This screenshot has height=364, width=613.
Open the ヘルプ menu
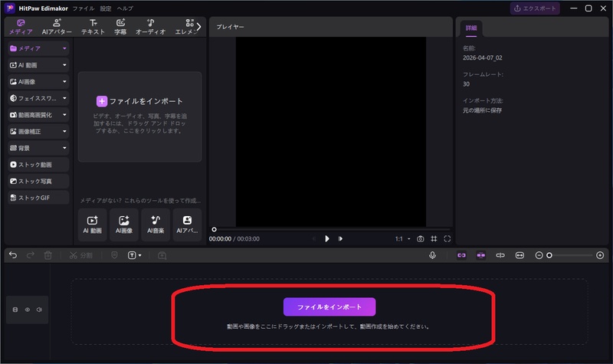[x=125, y=8]
